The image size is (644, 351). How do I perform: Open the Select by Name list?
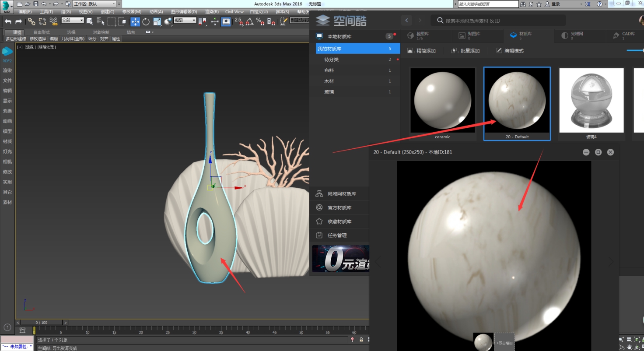click(100, 21)
